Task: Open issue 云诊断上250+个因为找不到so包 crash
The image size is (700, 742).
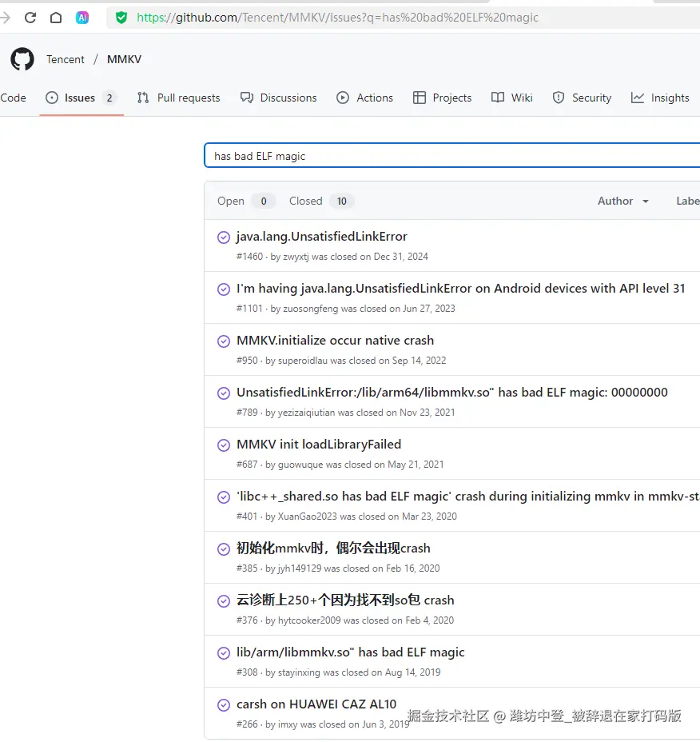Action: [x=345, y=600]
